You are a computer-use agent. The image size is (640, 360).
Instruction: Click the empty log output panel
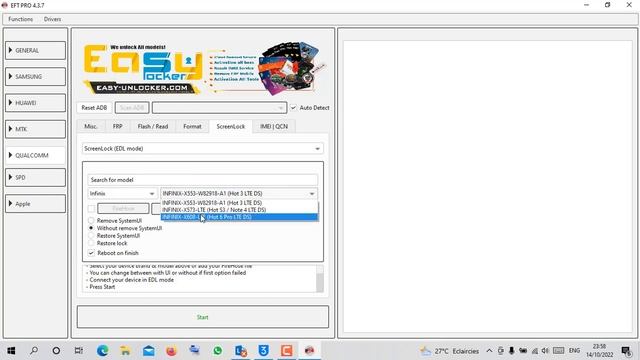point(488,186)
